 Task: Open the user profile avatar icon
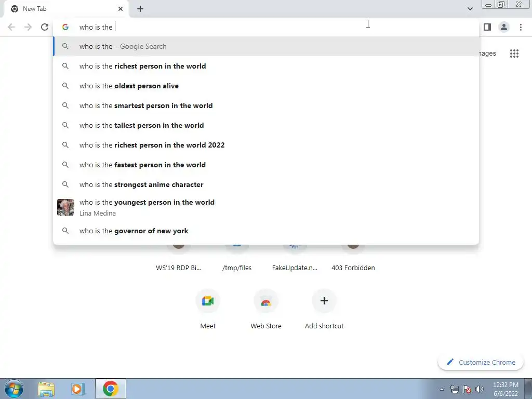point(504,27)
